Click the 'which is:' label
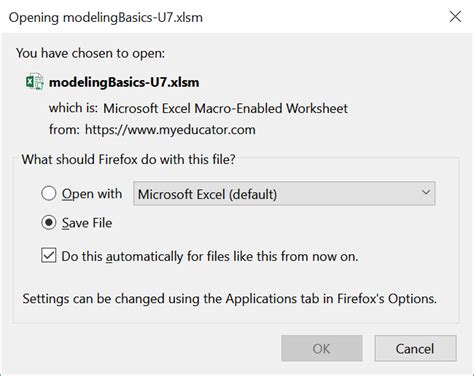Image resolution: width=474 pixels, height=376 pixels. [x=73, y=108]
